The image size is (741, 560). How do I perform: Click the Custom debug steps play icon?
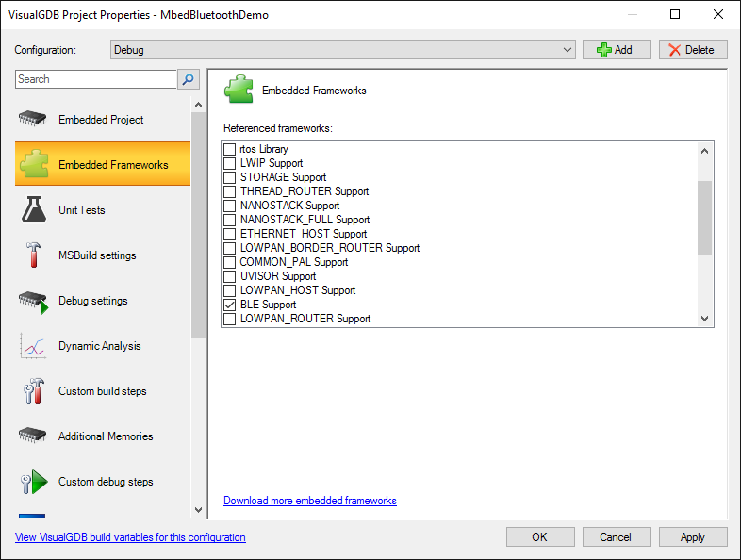pos(34,482)
